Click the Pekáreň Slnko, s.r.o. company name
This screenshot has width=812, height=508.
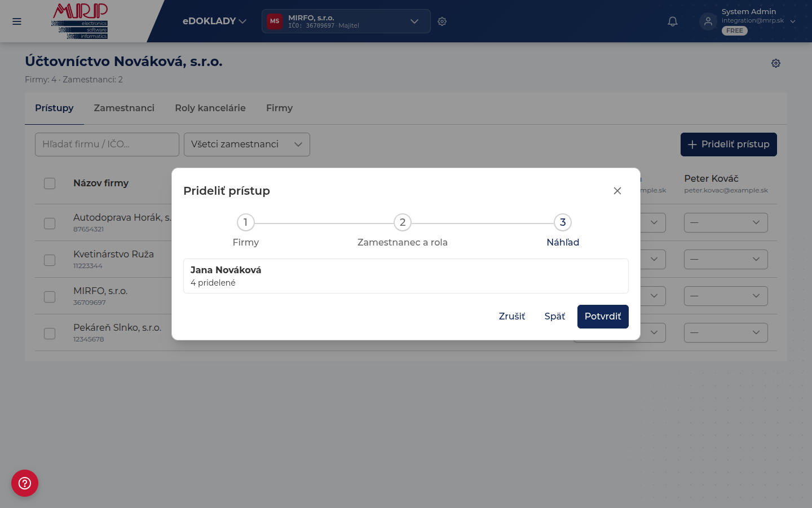point(117,327)
